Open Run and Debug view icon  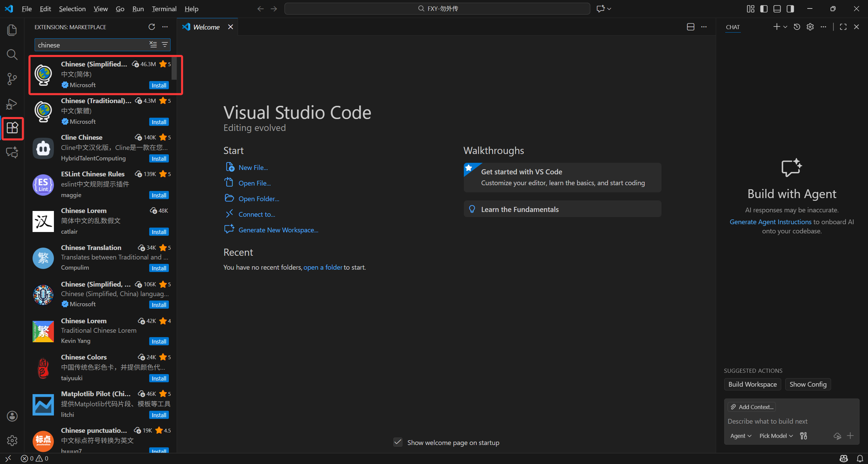tap(12, 104)
